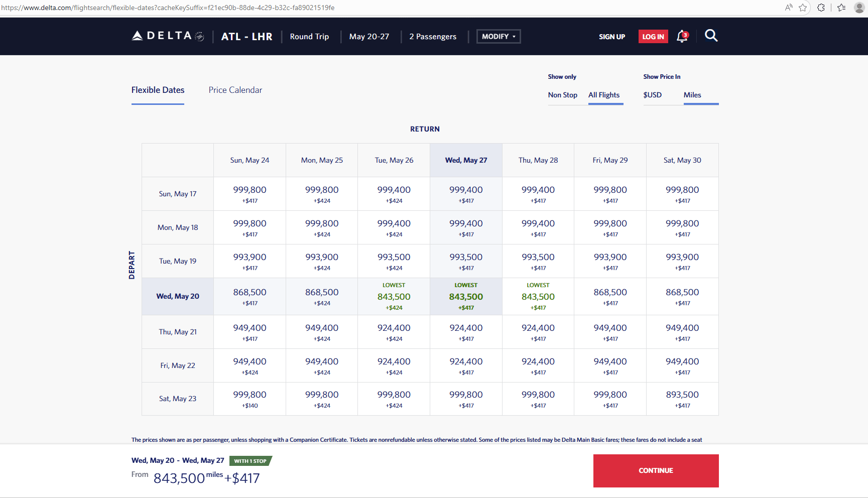Click the Delta logo
This screenshot has height=498, width=868.
(x=168, y=36)
